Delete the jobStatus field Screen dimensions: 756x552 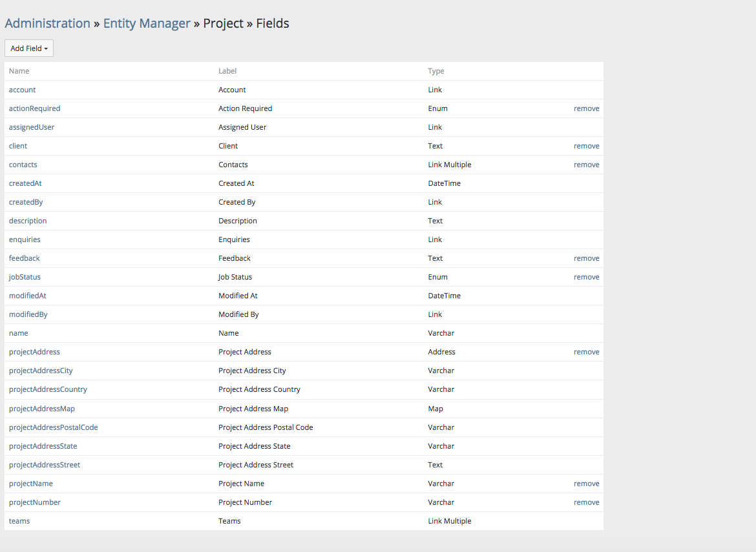pyautogui.click(x=586, y=277)
